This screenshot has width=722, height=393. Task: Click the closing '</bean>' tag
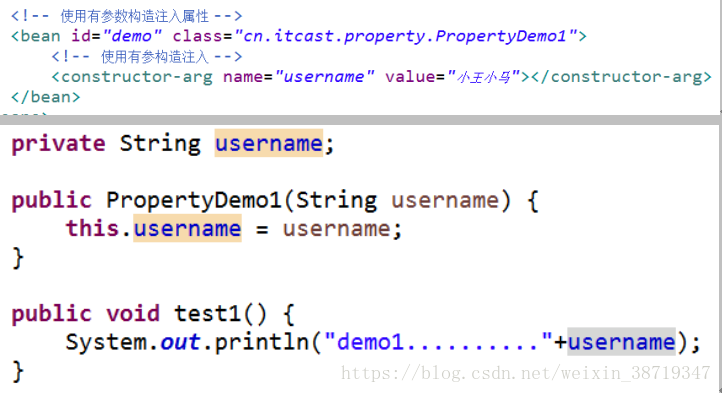coord(46,97)
